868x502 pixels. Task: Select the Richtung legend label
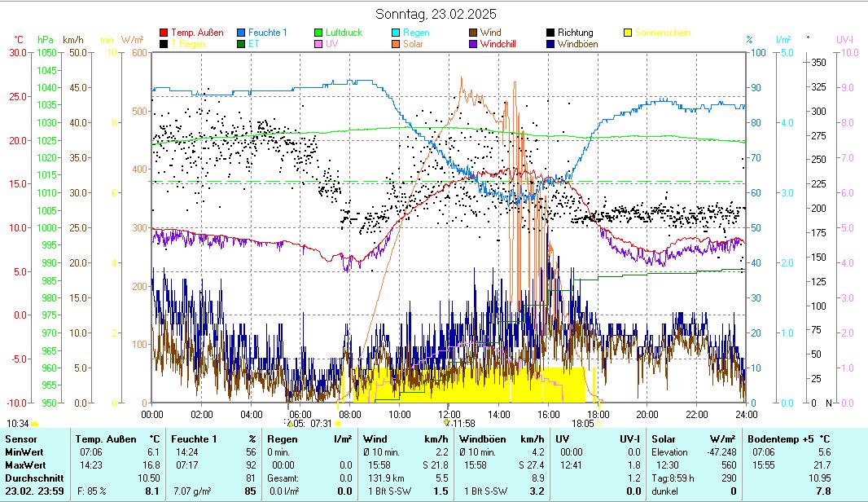(x=575, y=33)
